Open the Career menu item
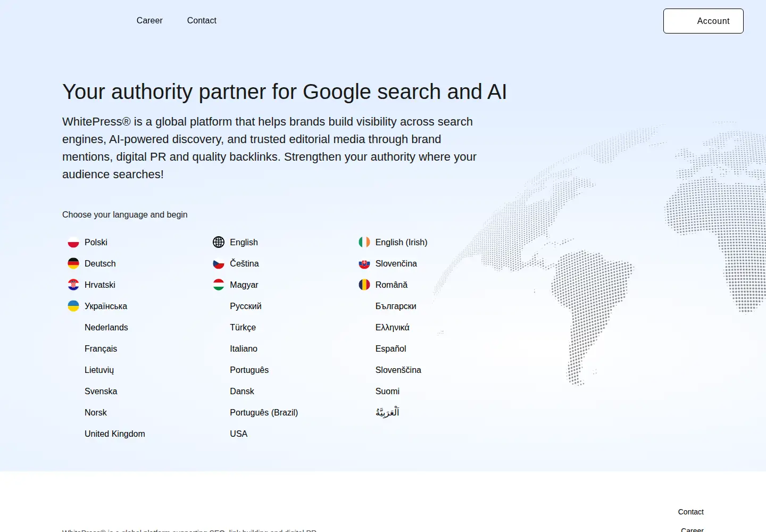The height and width of the screenshot is (532, 766). click(x=149, y=20)
